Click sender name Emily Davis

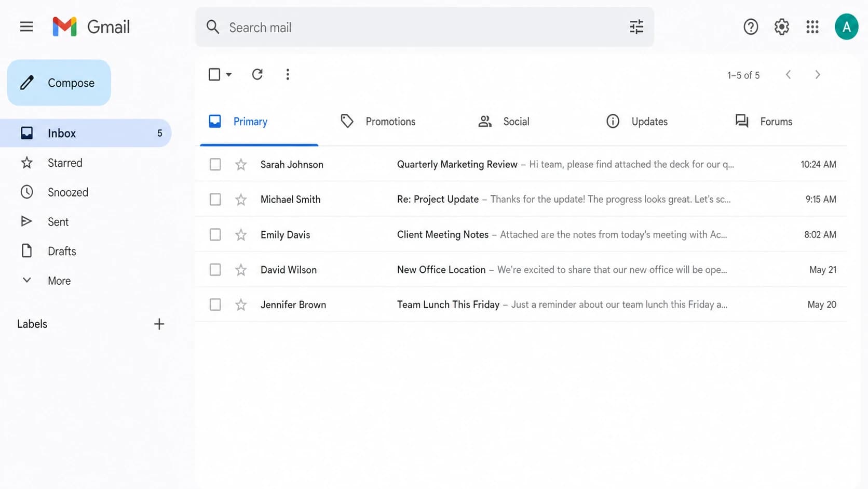click(x=285, y=235)
